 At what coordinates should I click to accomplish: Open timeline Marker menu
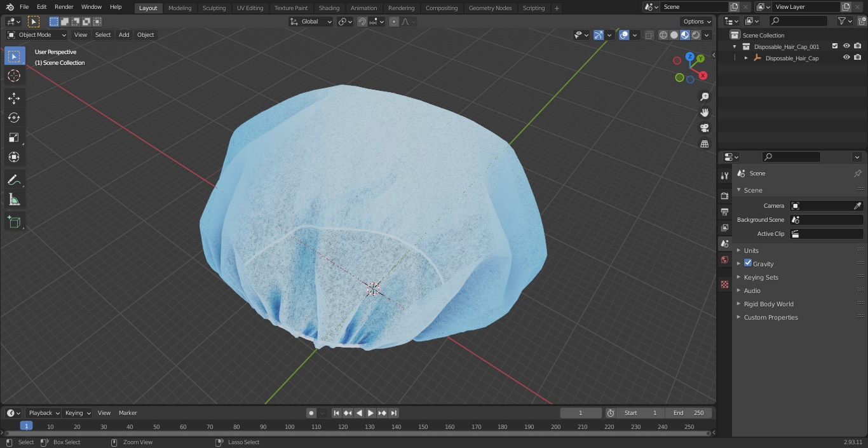pos(128,413)
